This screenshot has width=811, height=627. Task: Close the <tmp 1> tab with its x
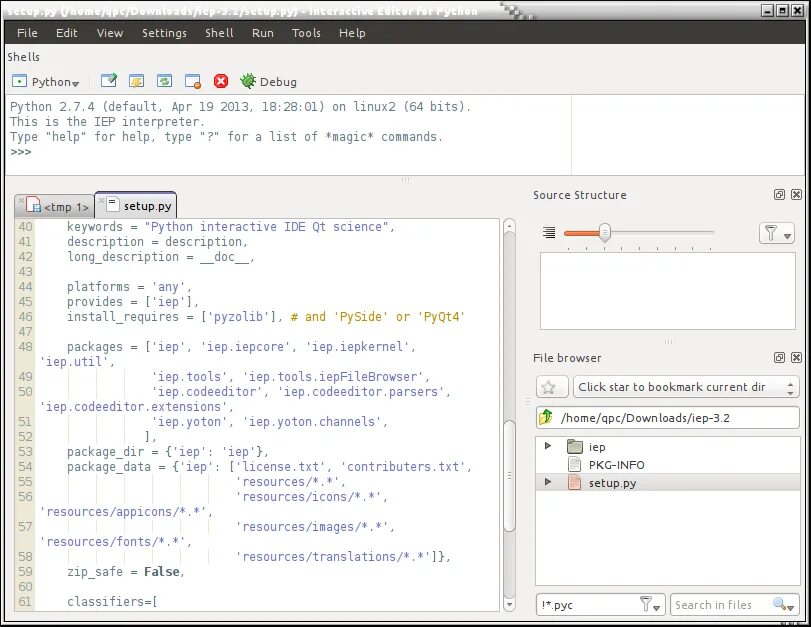[21, 200]
